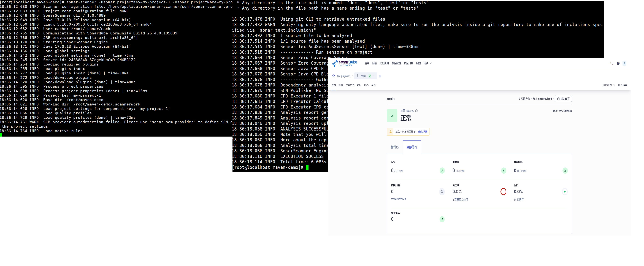644x266 pixels.
Task: Click the 查看详情 warning link
Action: tap(423, 132)
